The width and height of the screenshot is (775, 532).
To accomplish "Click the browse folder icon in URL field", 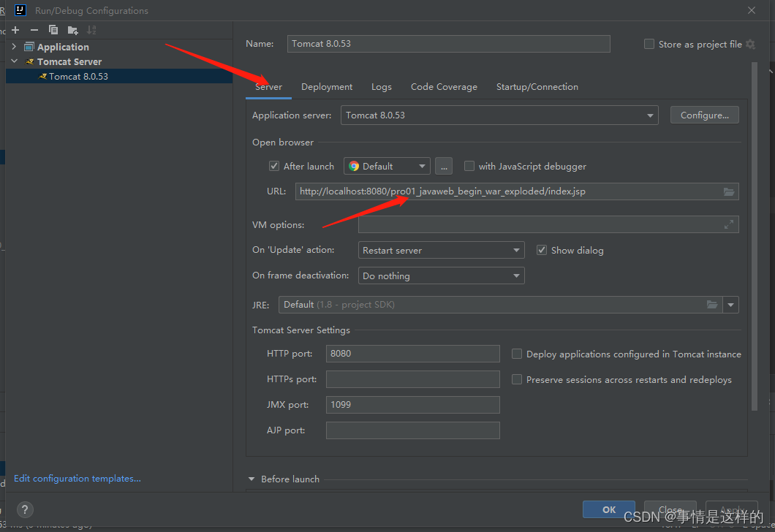I will [x=728, y=191].
